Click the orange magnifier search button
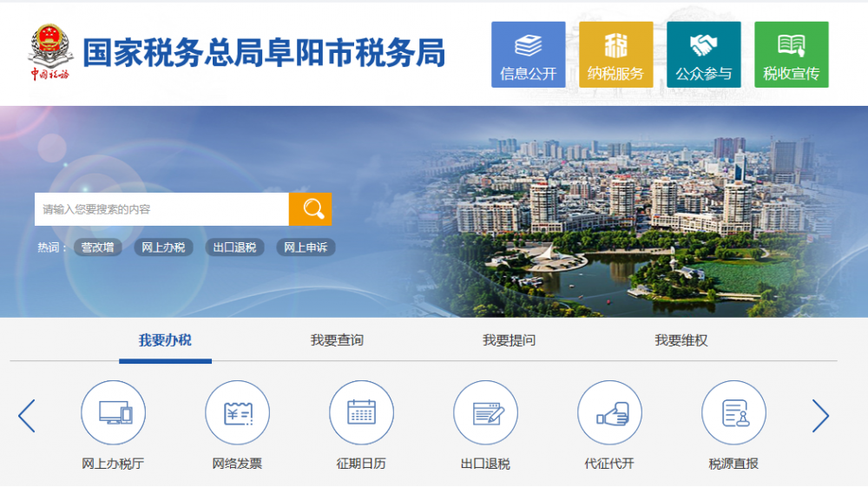This screenshot has width=868, height=487. (310, 209)
